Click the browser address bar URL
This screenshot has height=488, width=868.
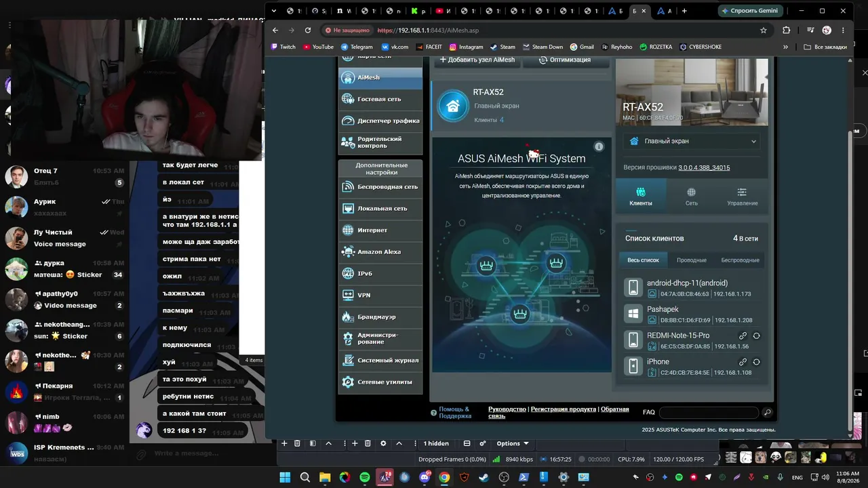(428, 30)
